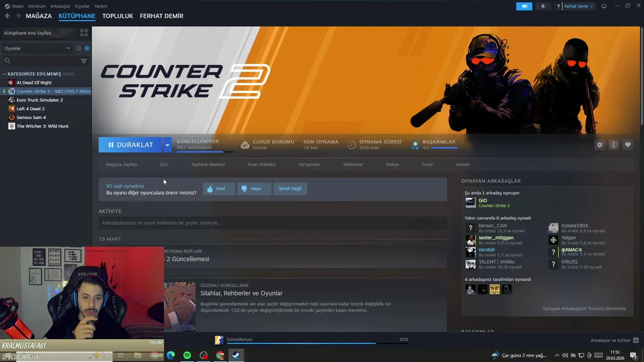Add Counter-Strike 2 to favorites heart
The height and width of the screenshot is (362, 644).
point(628,145)
